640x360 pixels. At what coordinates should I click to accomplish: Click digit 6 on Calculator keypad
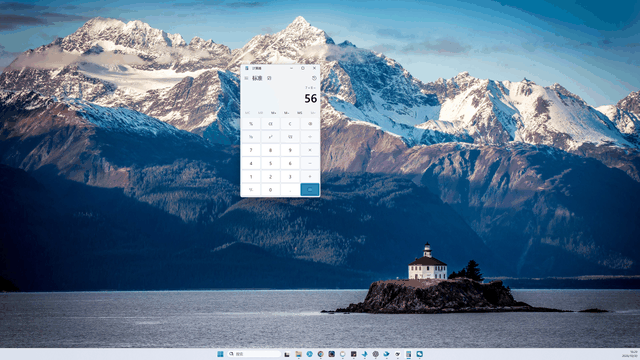pos(290,163)
